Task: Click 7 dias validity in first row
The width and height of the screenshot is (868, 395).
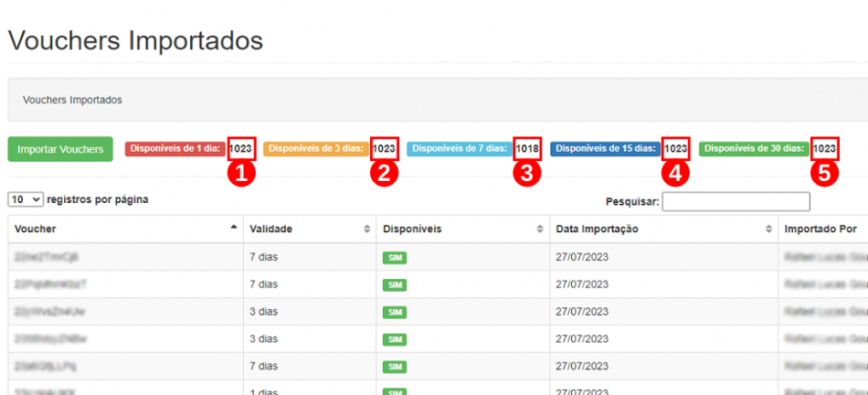Action: point(263,257)
